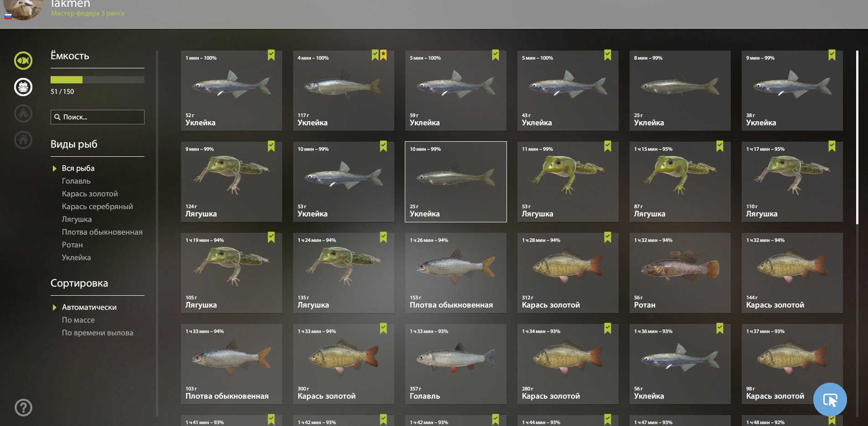
Task: Choose Автоматически sorting option
Action: pyautogui.click(x=89, y=307)
